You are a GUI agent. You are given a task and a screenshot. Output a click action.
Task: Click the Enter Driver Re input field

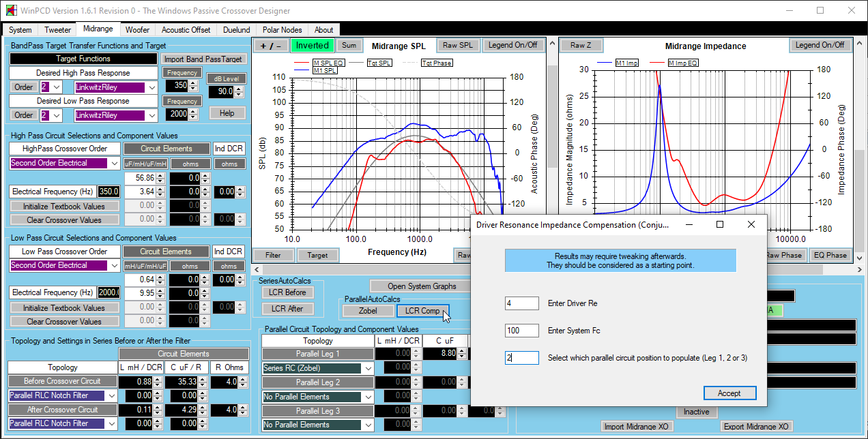(521, 303)
